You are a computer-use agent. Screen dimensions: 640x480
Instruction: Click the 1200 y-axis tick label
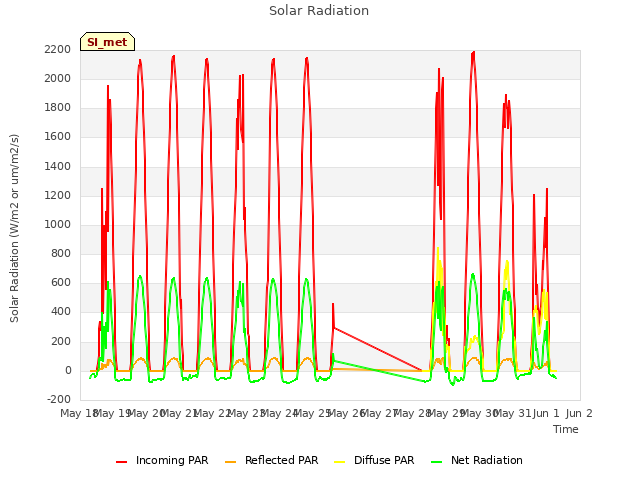(58, 196)
